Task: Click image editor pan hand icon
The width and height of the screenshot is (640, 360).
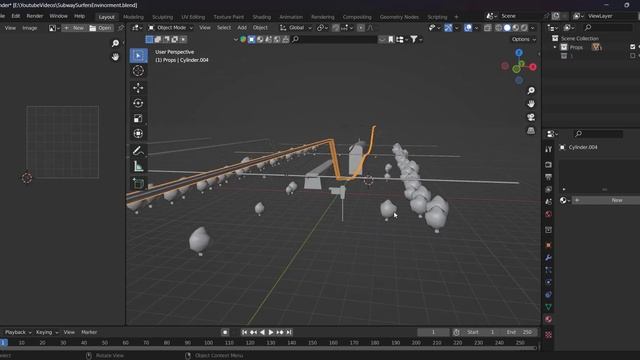Action: [116, 57]
